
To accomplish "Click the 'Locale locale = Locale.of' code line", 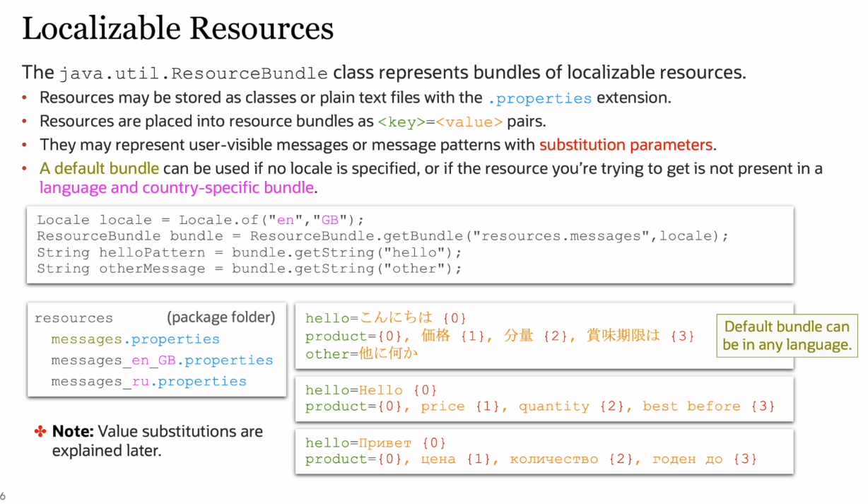I will click(x=200, y=220).
